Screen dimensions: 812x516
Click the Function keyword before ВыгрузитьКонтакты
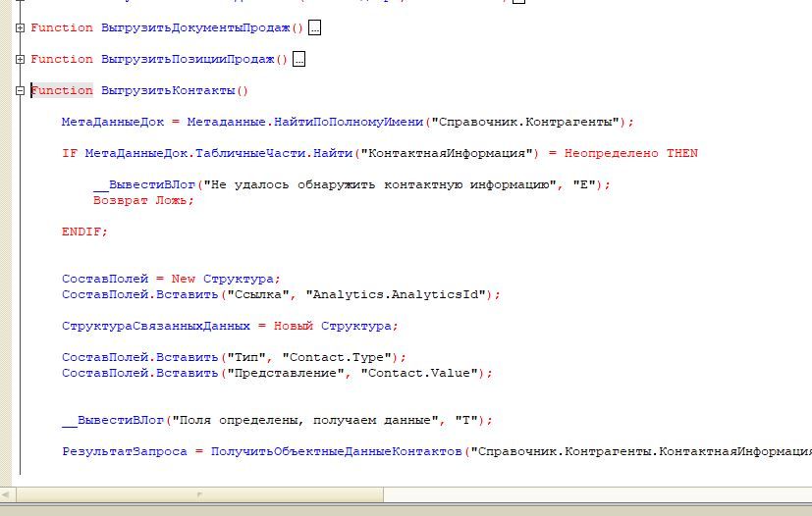(x=62, y=90)
